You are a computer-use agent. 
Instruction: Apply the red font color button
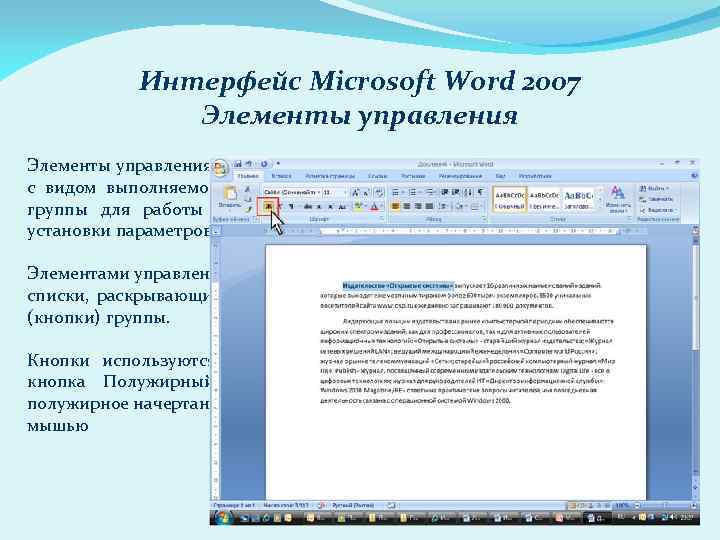[374, 207]
